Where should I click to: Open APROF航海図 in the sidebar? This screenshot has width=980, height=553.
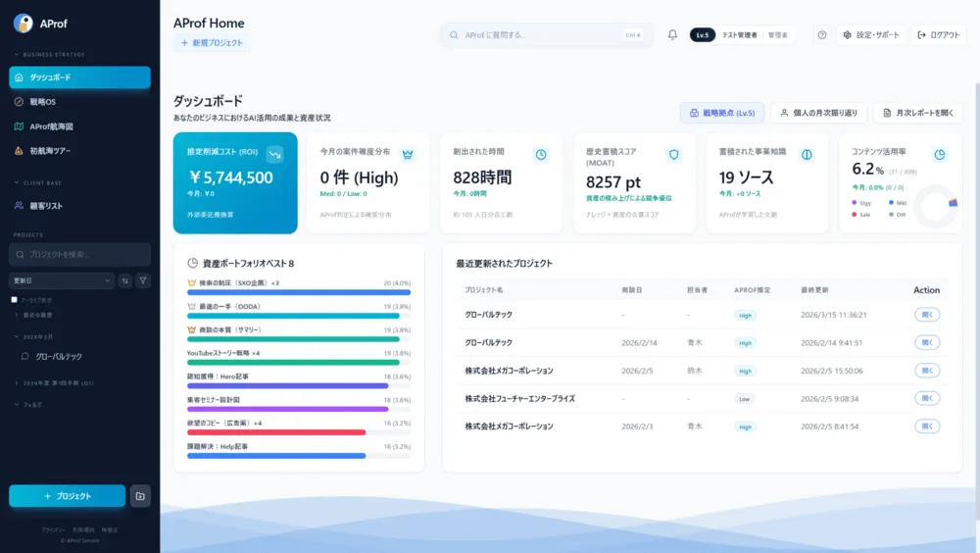79,126
